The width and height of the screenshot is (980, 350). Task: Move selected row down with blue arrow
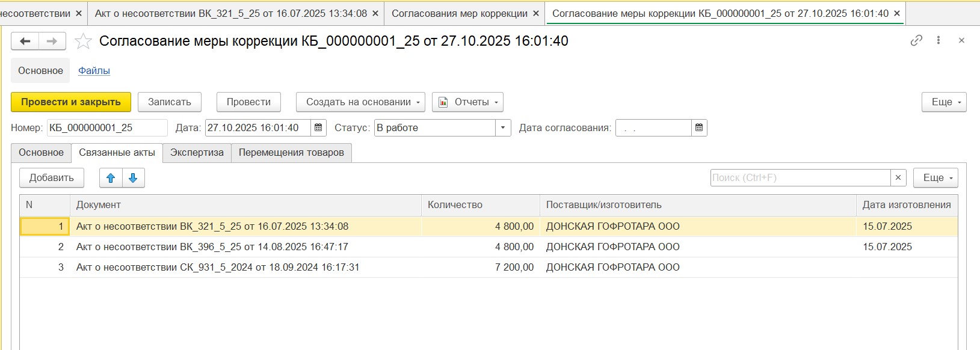(133, 178)
